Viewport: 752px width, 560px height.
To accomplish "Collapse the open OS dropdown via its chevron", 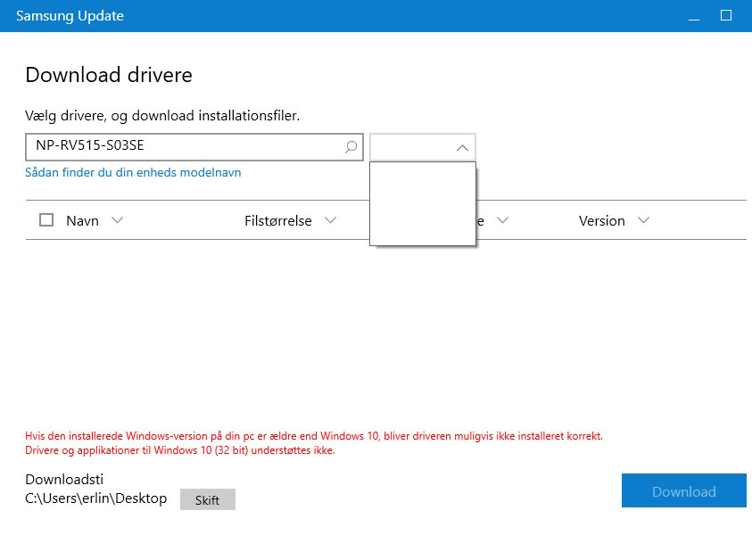I will click(462, 148).
